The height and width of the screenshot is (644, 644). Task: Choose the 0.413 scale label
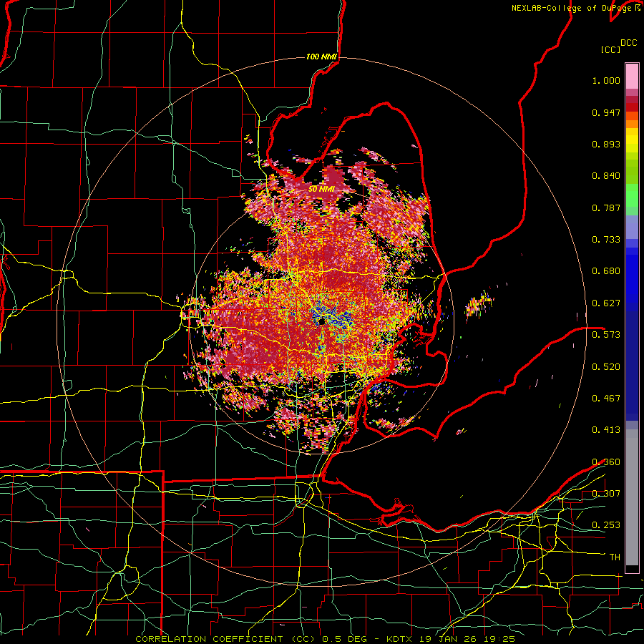coord(606,430)
